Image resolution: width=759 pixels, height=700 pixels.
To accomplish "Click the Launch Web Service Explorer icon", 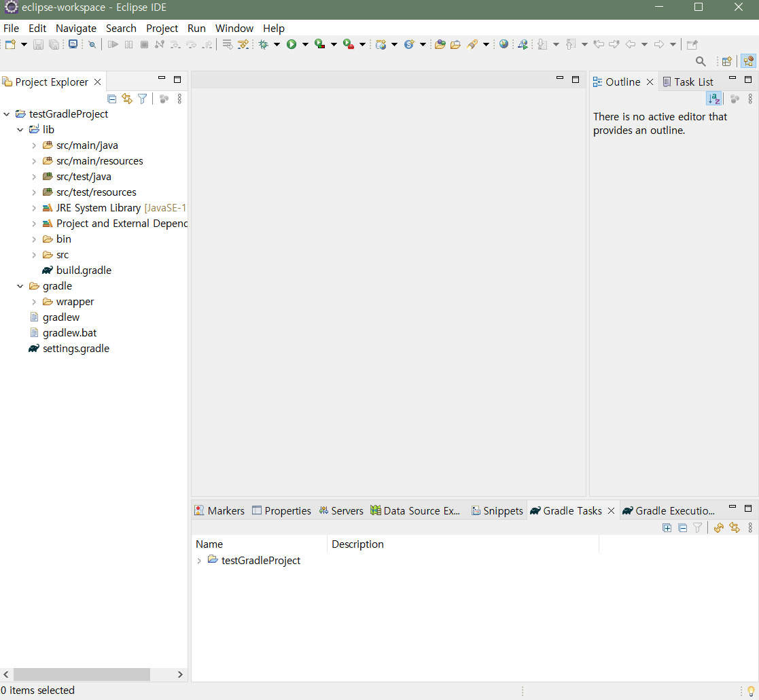I will pos(523,45).
